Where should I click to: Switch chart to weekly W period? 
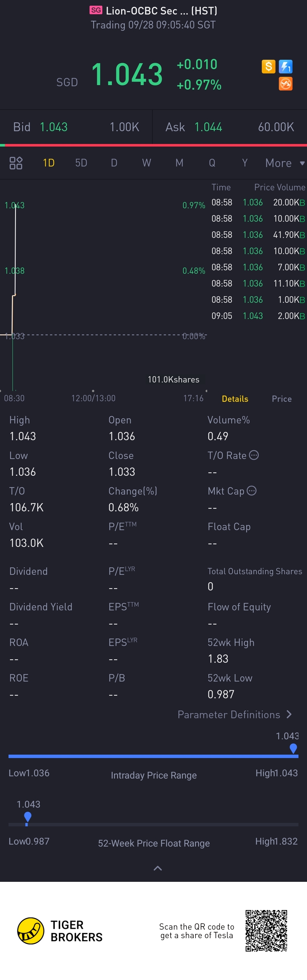(147, 163)
